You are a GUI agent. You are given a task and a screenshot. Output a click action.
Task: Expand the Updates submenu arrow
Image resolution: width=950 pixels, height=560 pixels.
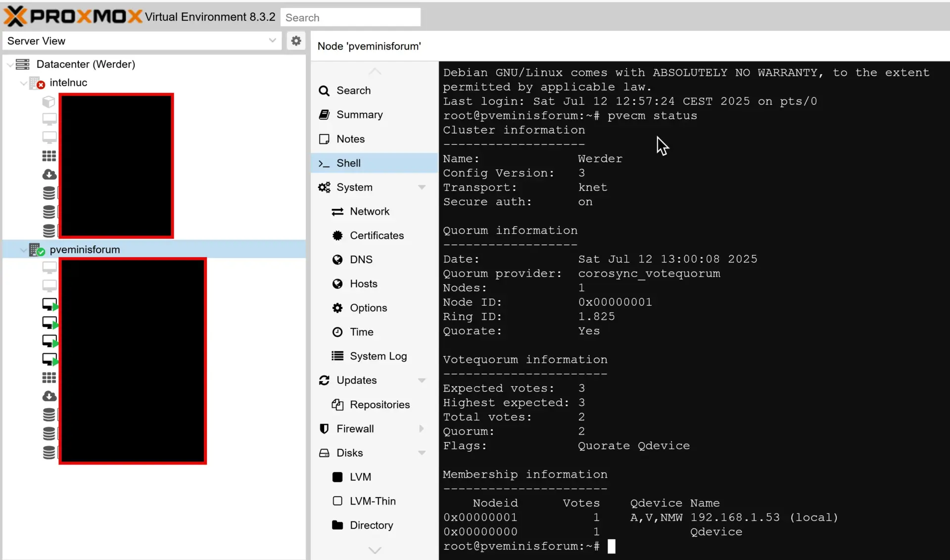[422, 380]
